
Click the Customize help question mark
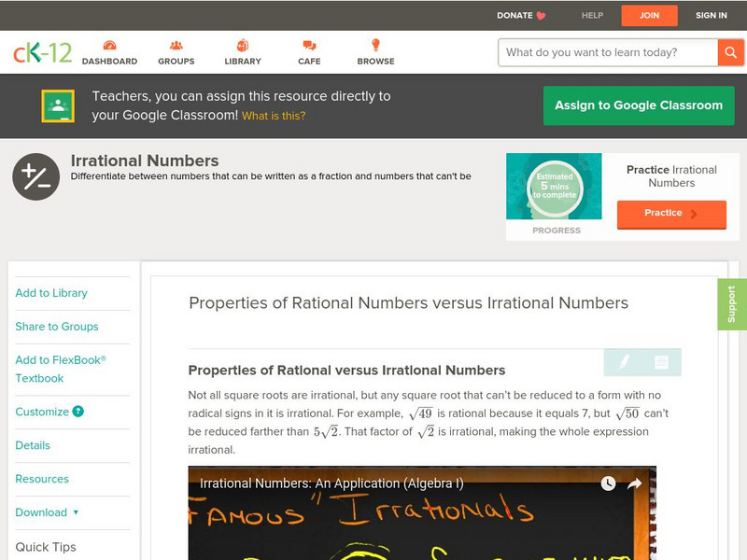(78, 412)
